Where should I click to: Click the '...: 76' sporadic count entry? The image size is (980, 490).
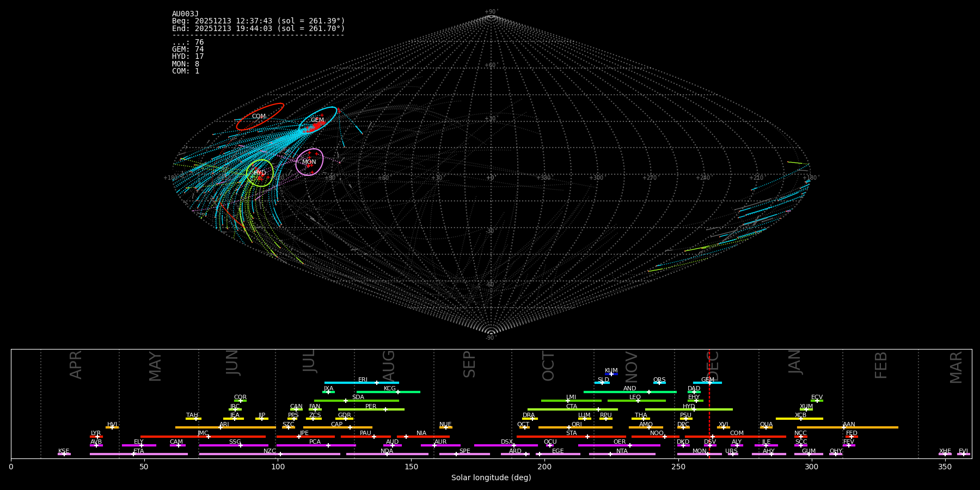(x=188, y=42)
